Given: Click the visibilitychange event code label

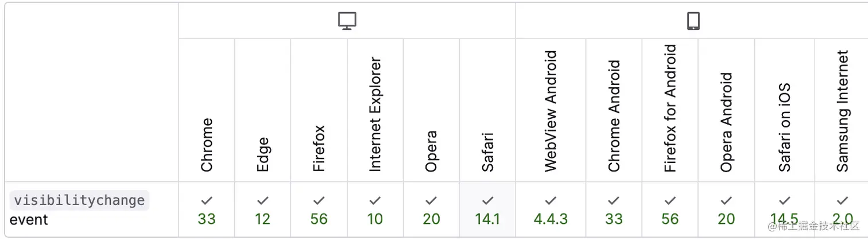Looking at the screenshot, I should tap(79, 200).
